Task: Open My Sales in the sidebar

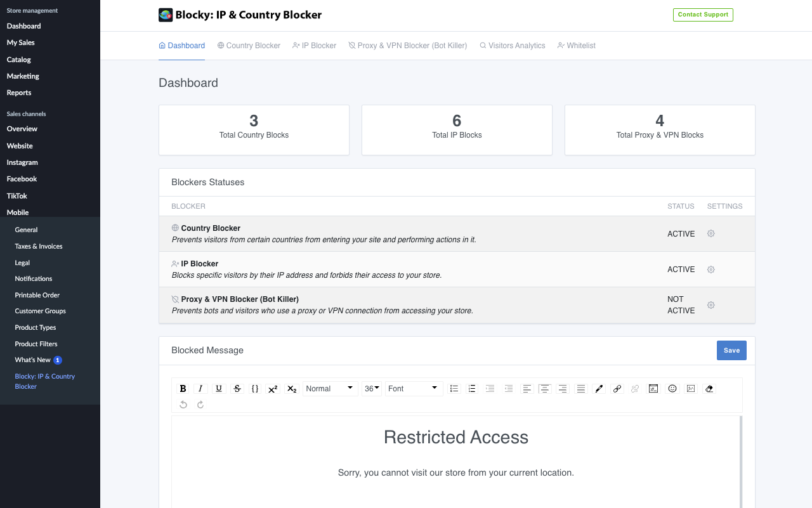Action: click(x=21, y=42)
